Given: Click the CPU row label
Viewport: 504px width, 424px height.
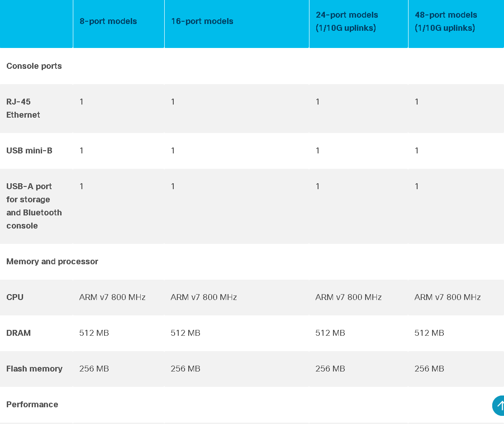Looking at the screenshot, I should pyautogui.click(x=15, y=297).
